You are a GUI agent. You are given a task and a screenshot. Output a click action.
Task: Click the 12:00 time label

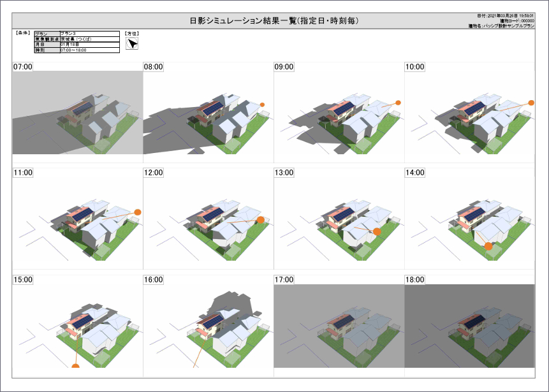tap(154, 173)
